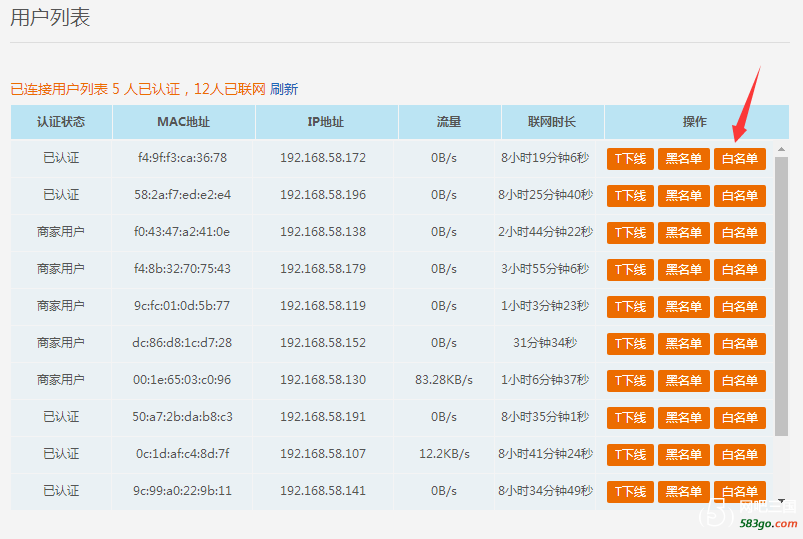
Task: Blacklist user with IP 192.168.58.107
Action: coord(684,454)
